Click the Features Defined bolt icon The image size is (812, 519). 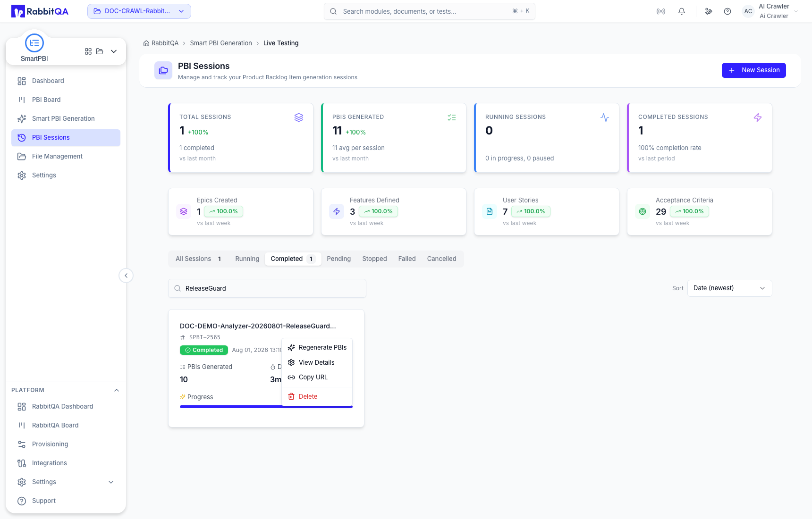pos(337,211)
